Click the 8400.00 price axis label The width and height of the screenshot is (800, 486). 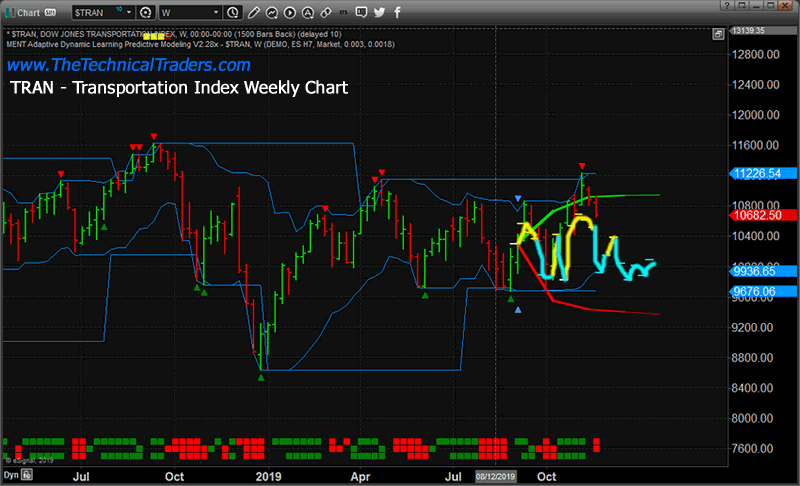[x=752, y=388]
